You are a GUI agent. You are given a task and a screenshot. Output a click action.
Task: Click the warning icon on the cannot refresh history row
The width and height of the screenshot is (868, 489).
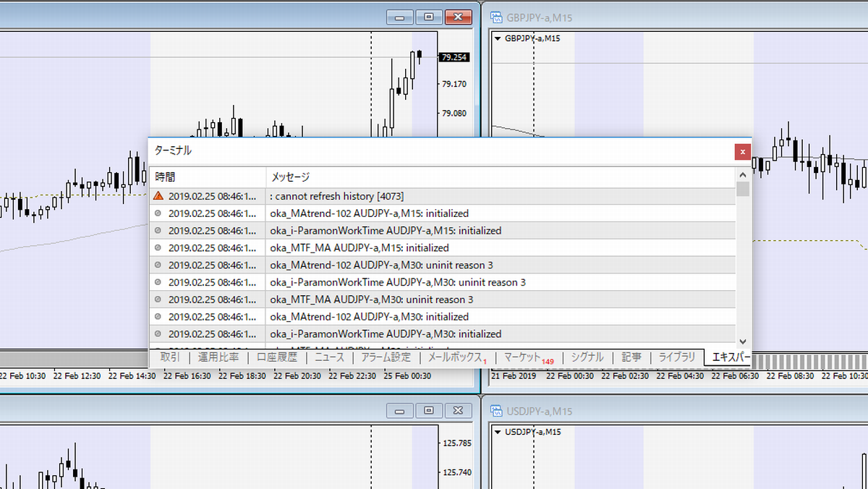coord(158,196)
